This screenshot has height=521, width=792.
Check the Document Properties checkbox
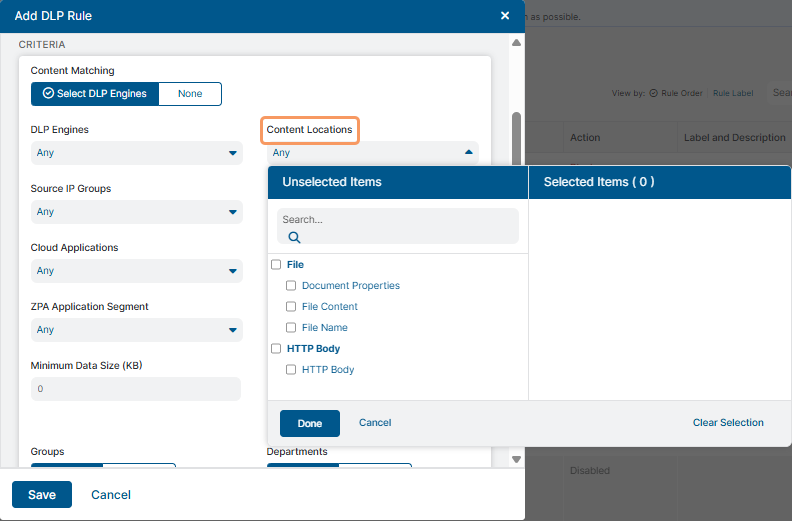point(292,286)
